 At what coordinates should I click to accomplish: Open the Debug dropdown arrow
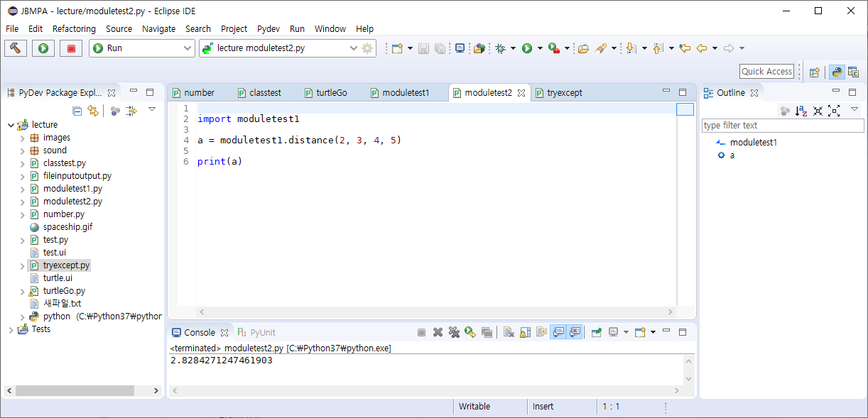pyautogui.click(x=513, y=48)
